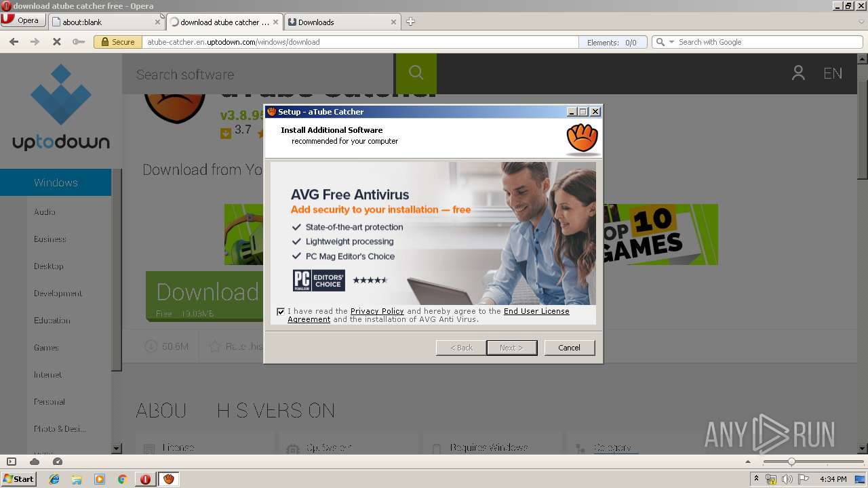Open closed tabs dropdown in tab bar
This screenshot has height=488, width=868.
point(861,22)
